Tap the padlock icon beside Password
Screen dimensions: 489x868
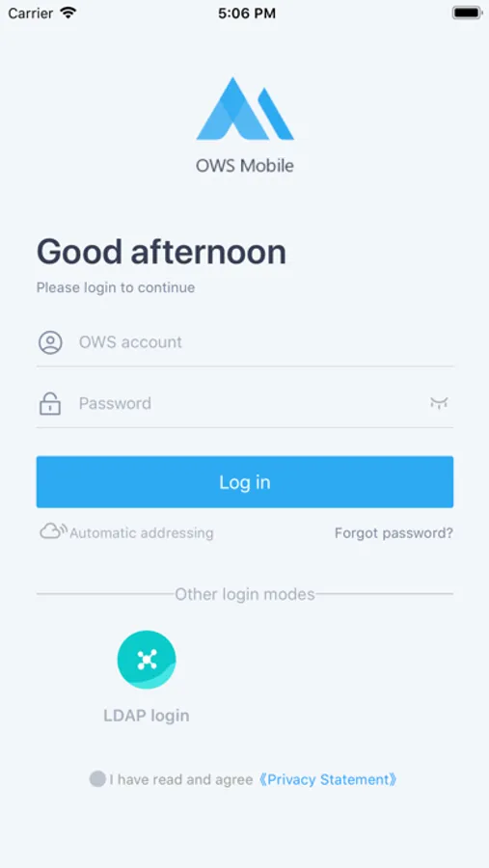pos(50,403)
